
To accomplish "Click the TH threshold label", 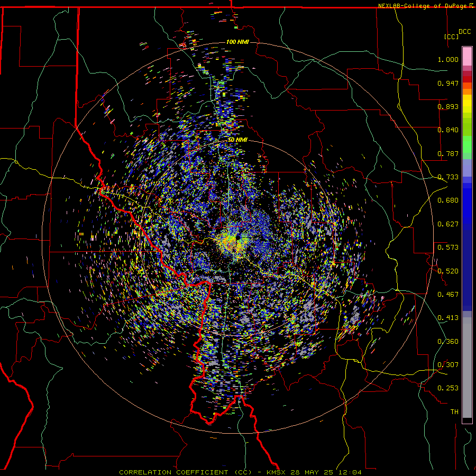I will point(454,412).
